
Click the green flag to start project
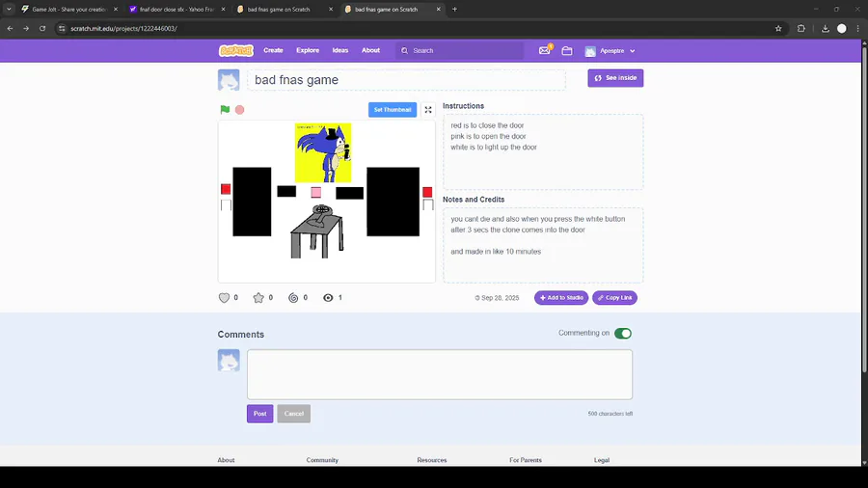coord(225,110)
